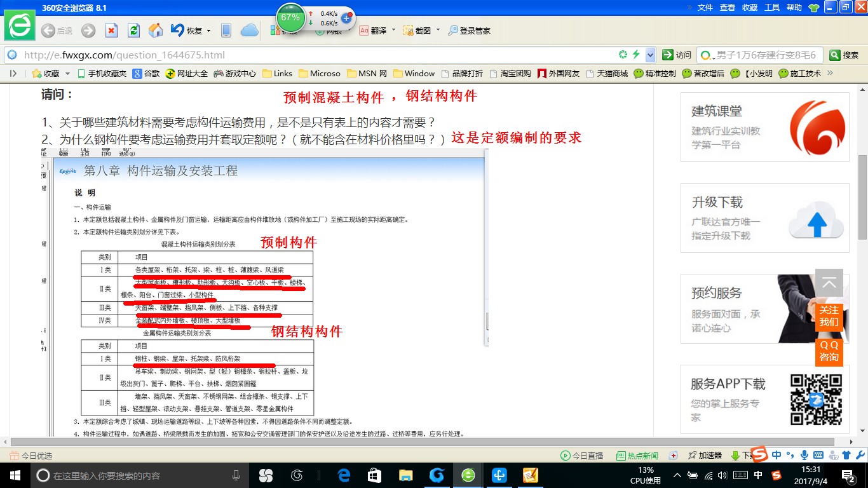
Task: Open the 收藏 bookmarks dropdown arrow
Action: pos(67,73)
